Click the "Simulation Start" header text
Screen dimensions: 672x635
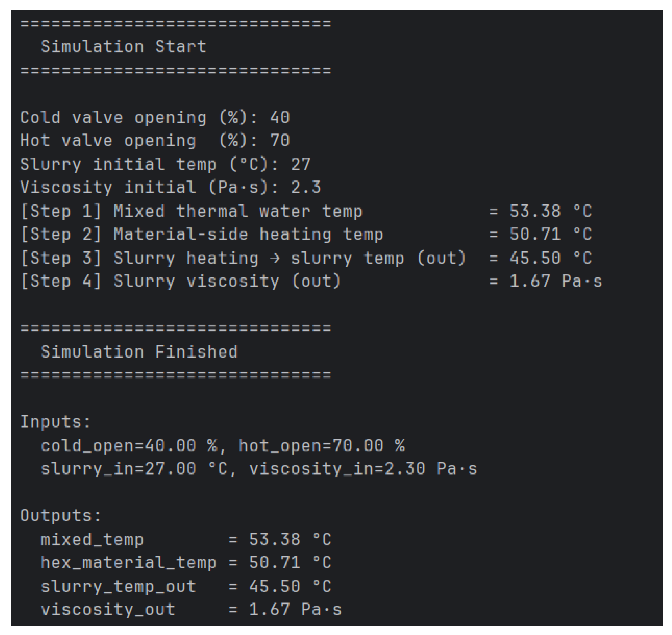click(123, 46)
